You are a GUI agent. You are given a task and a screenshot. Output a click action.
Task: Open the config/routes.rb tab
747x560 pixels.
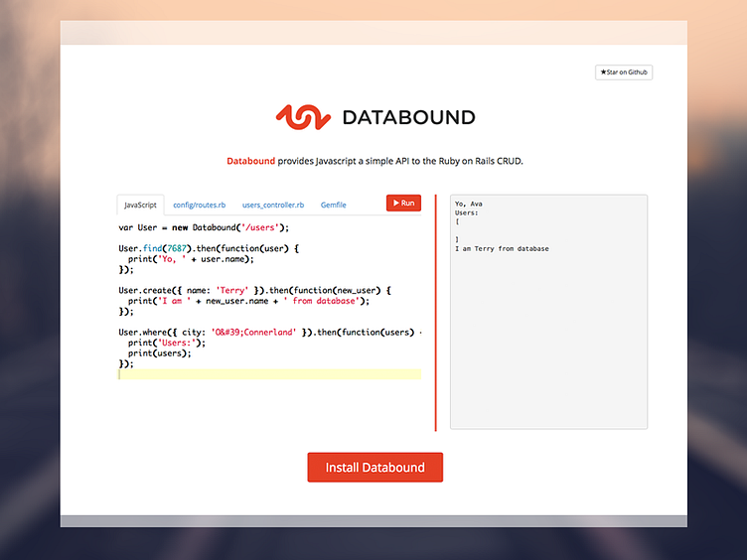[199, 205]
